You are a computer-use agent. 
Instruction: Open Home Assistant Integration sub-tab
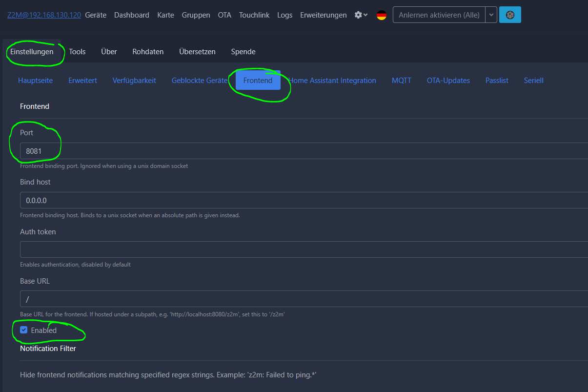[332, 81]
